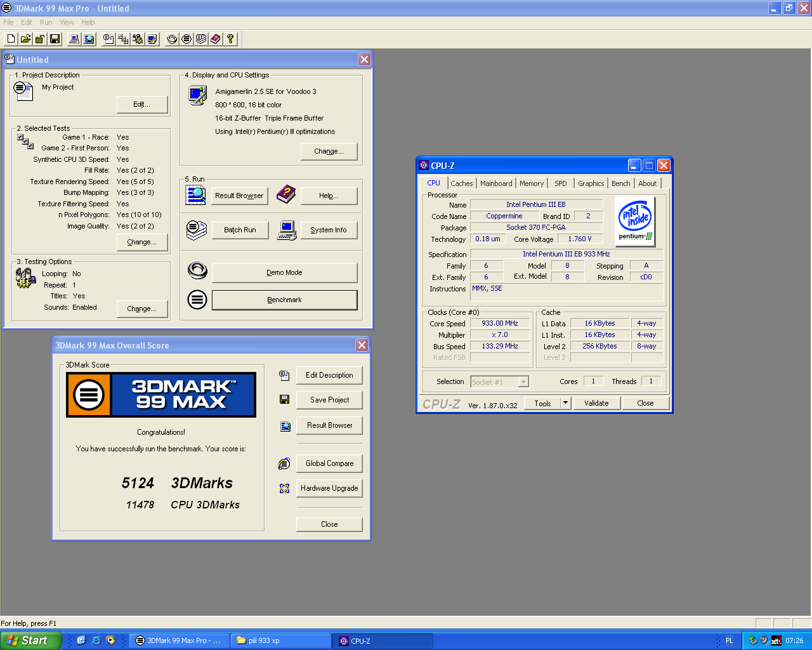
Task: Click the close project toolbar icon
Action: point(40,39)
